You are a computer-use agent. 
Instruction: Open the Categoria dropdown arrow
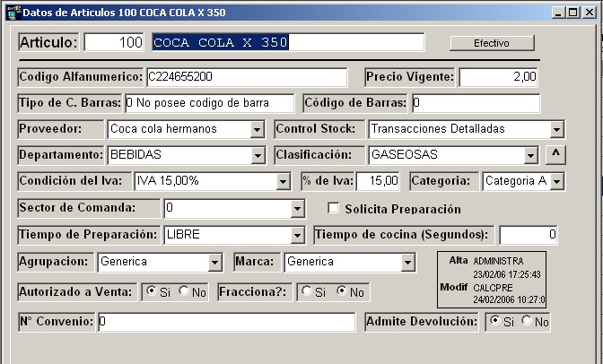click(x=557, y=182)
